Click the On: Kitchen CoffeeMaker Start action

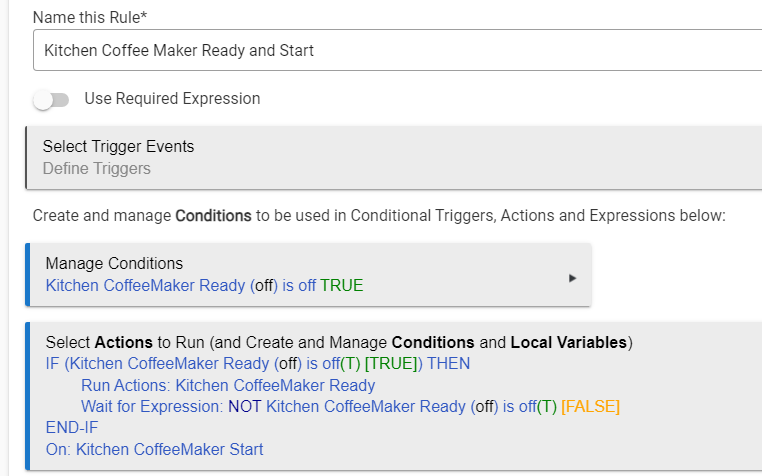(155, 449)
